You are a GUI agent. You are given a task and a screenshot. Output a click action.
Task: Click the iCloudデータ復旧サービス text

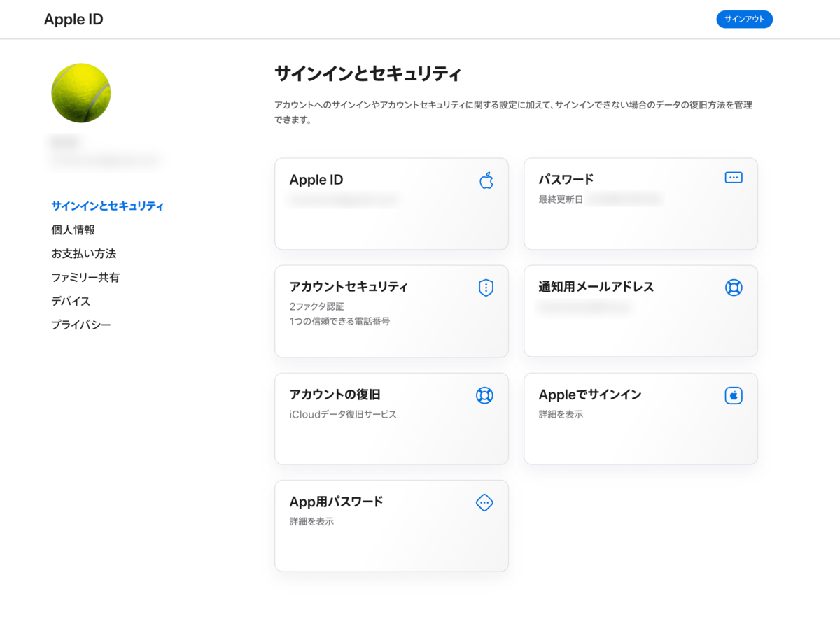(343, 414)
